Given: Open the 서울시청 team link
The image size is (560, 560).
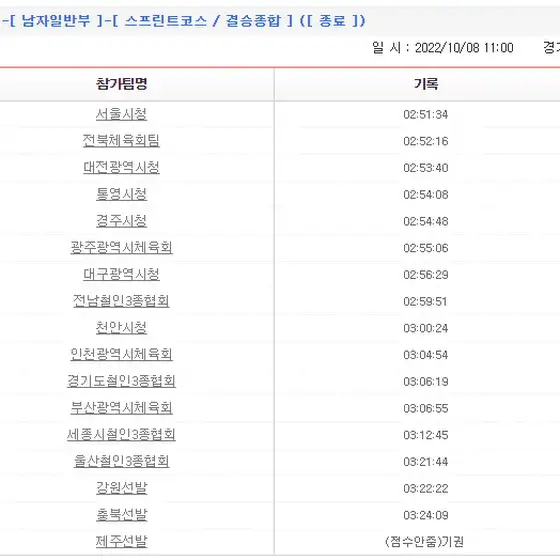Looking at the screenshot, I should [x=121, y=114].
